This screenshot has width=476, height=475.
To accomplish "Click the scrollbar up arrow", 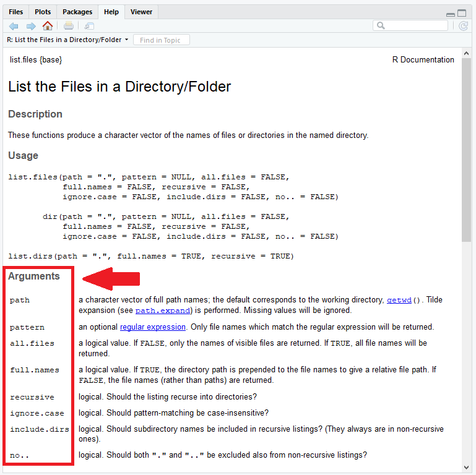I will [466, 53].
